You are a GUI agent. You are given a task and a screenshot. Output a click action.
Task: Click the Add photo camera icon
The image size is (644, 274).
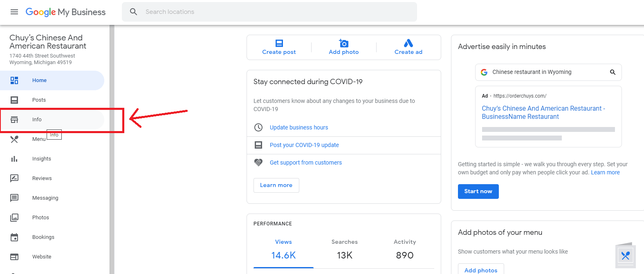[344, 43]
